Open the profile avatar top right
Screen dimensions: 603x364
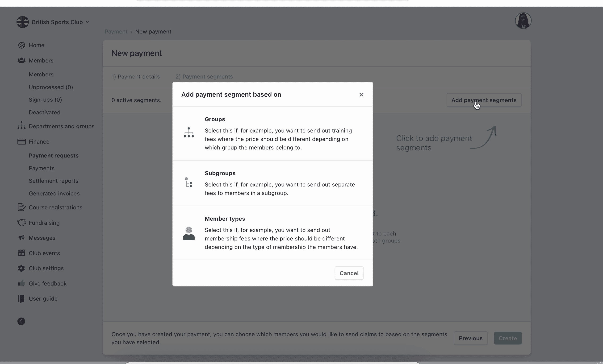pos(523,21)
